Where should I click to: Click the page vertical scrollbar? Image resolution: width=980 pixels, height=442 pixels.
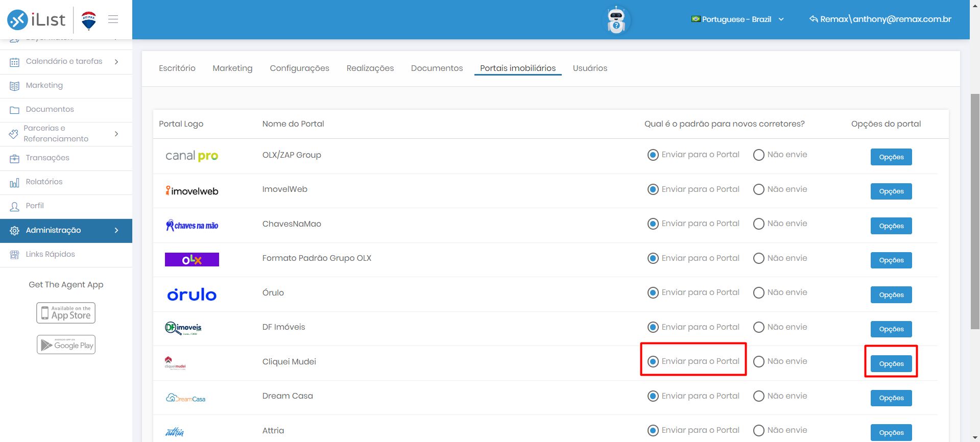coord(975,211)
